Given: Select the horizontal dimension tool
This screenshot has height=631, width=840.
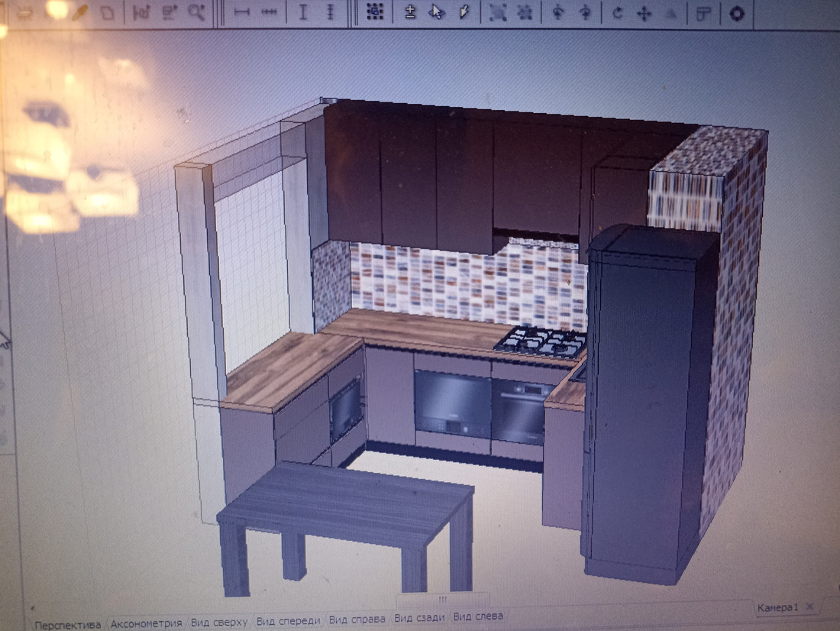Looking at the screenshot, I should coord(242,13).
